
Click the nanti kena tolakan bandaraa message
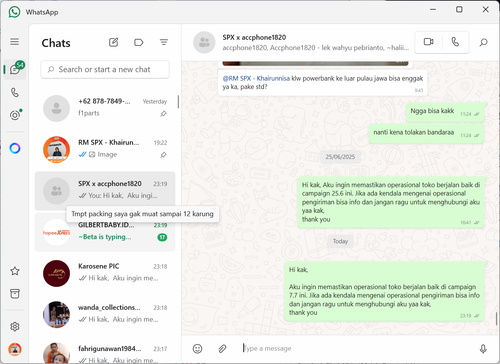pyautogui.click(x=426, y=133)
